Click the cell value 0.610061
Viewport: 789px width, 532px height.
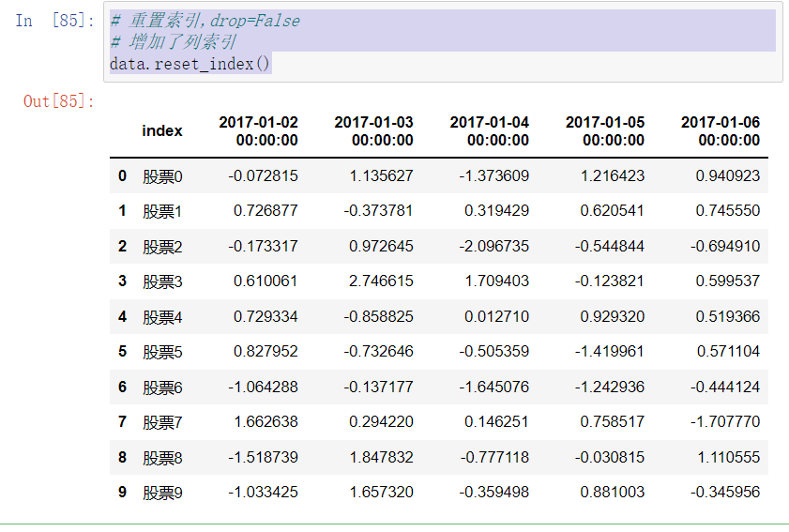pos(266,281)
